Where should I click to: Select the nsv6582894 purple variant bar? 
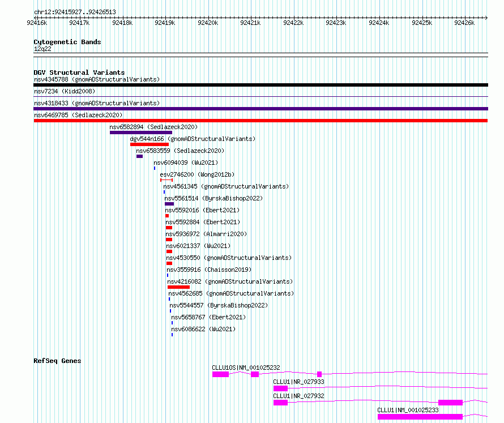click(x=141, y=133)
